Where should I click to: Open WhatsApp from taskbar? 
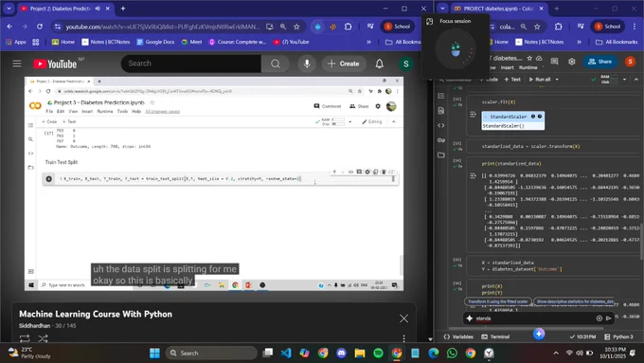(452, 354)
